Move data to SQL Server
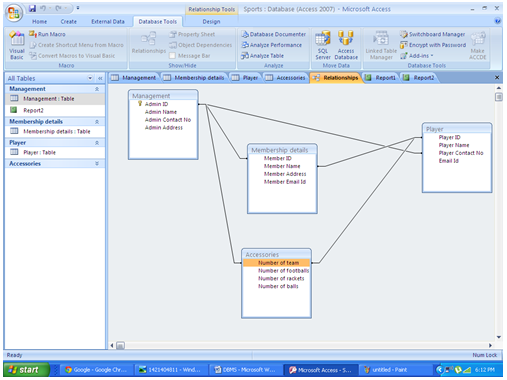 (323, 45)
